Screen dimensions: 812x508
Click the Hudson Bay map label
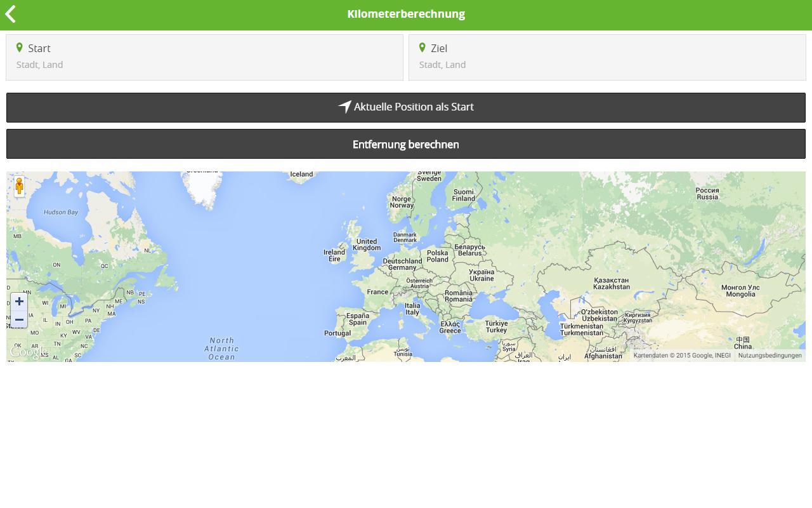pyautogui.click(x=61, y=212)
